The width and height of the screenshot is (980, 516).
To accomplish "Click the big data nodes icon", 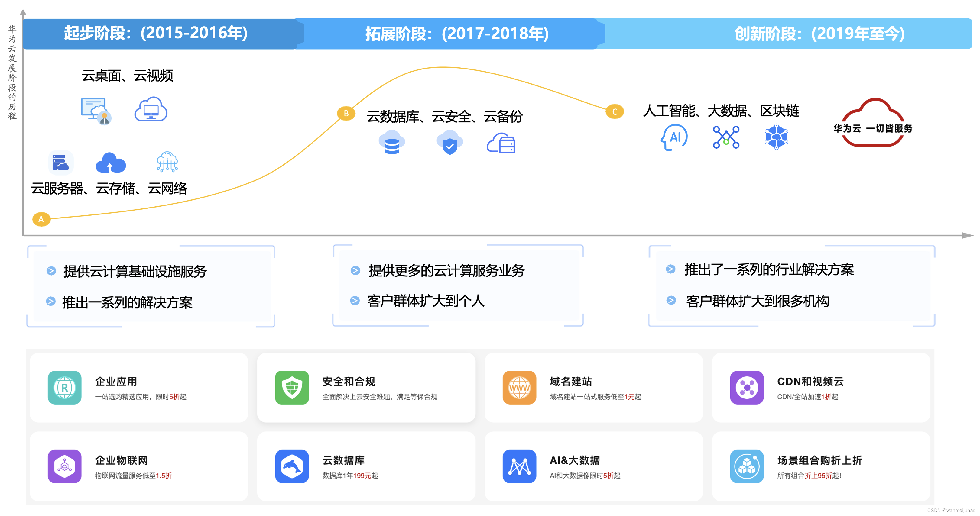I will point(726,137).
